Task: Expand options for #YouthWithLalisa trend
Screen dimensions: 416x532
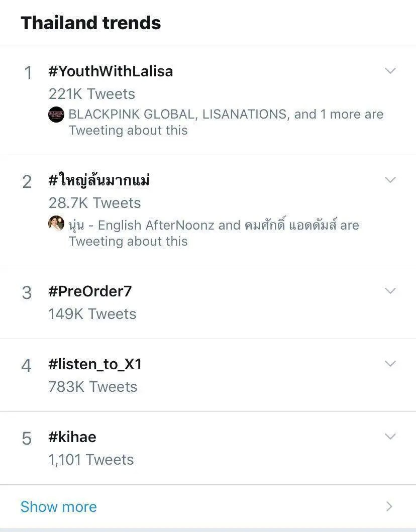Action: coord(390,71)
